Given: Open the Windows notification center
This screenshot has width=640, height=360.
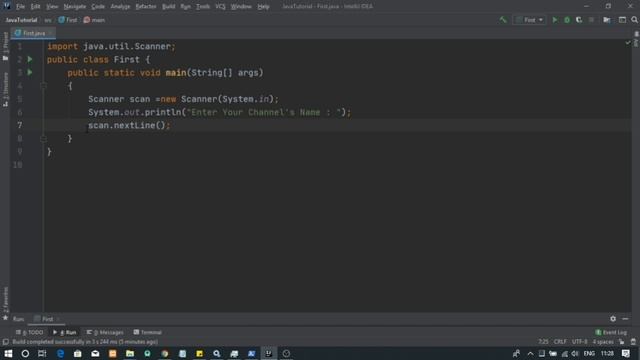Looking at the screenshot, I should (x=626, y=353).
